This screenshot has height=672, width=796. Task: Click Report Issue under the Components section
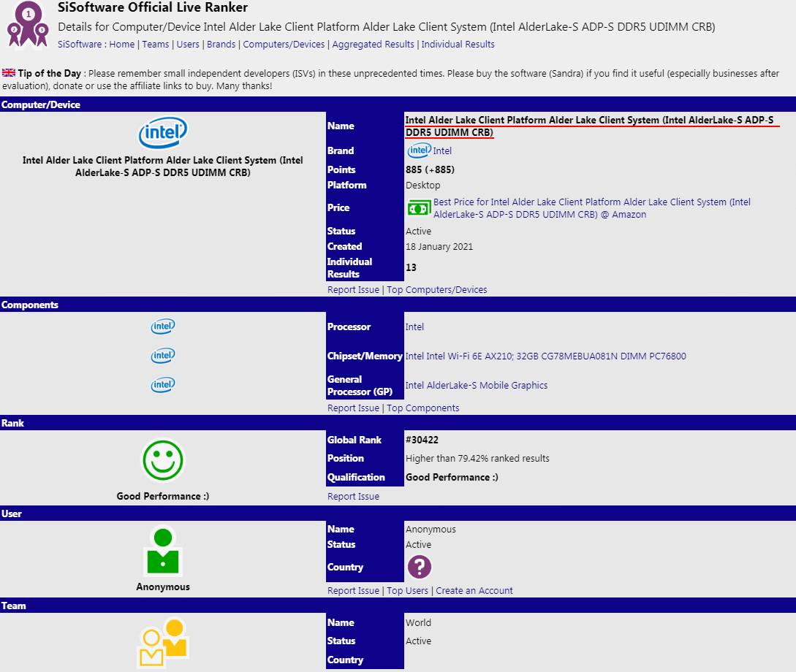pyautogui.click(x=353, y=408)
